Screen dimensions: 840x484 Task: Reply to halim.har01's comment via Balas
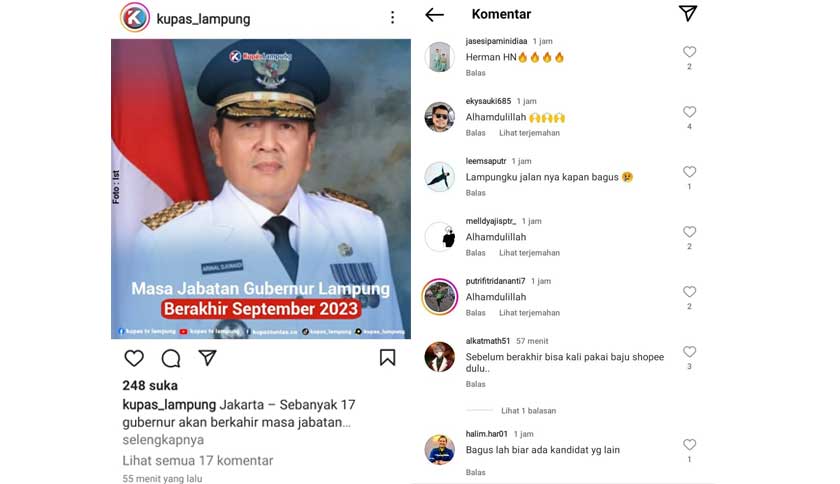[475, 472]
